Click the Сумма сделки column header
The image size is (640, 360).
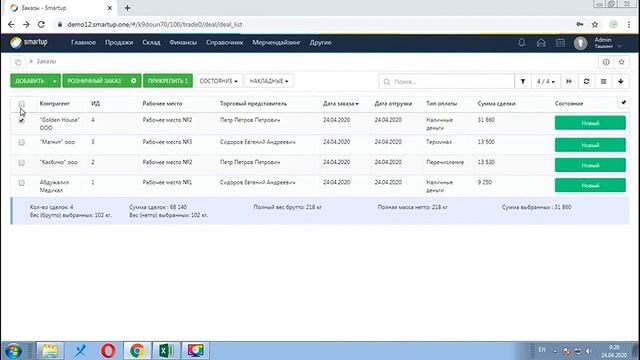tap(496, 104)
